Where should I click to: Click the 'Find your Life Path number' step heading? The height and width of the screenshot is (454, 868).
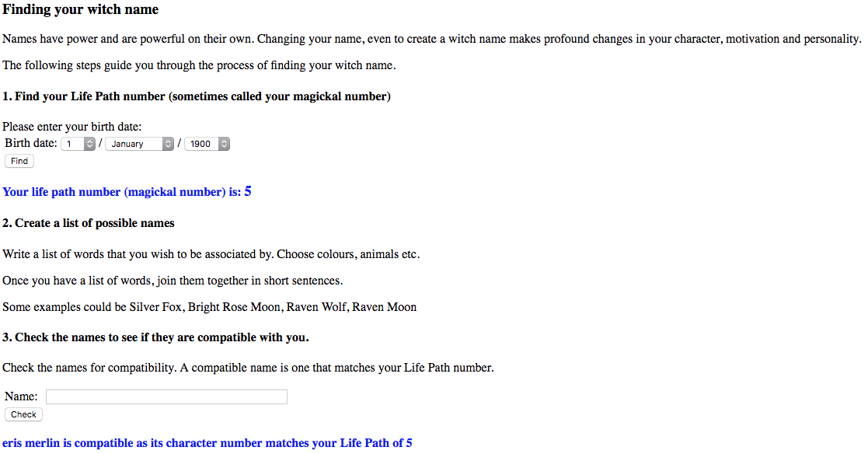pyautogui.click(x=197, y=96)
